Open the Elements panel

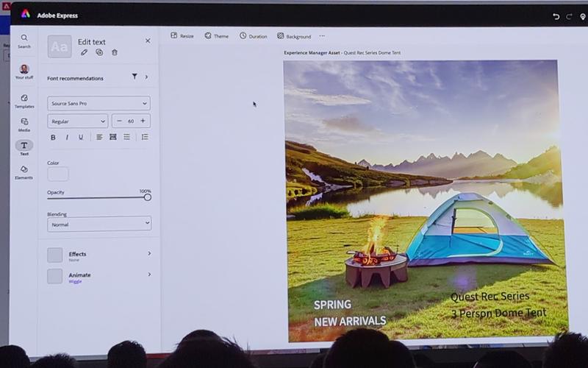tap(24, 172)
